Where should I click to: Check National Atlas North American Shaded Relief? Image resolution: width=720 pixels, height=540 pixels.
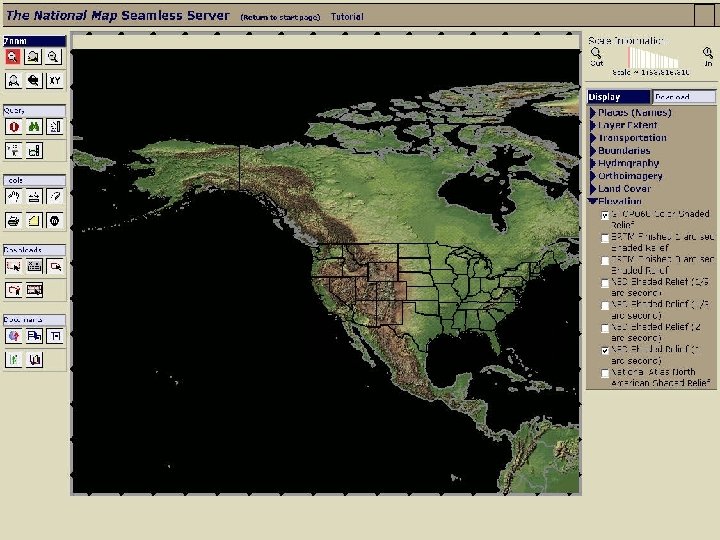605,373
